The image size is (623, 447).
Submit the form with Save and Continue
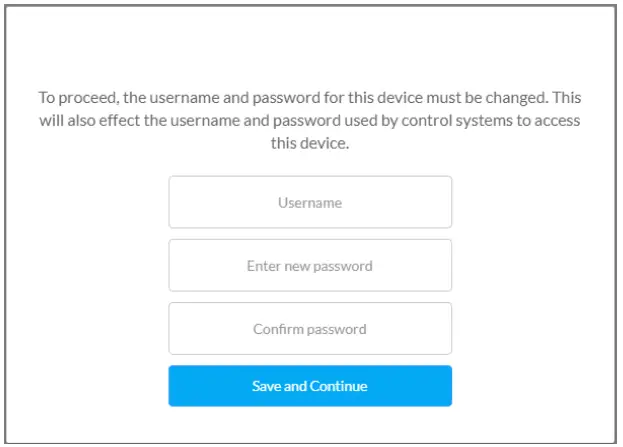tap(310, 386)
